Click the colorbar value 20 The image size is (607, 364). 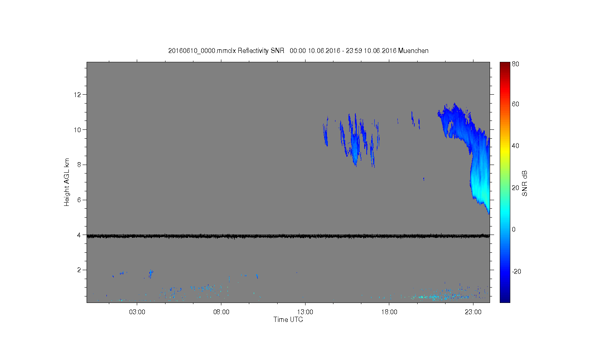(516, 188)
